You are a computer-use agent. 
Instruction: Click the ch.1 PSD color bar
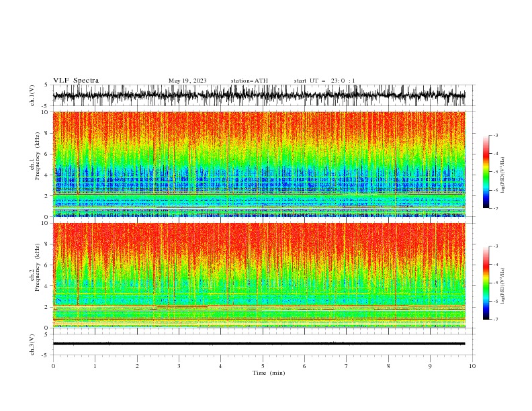coord(486,172)
